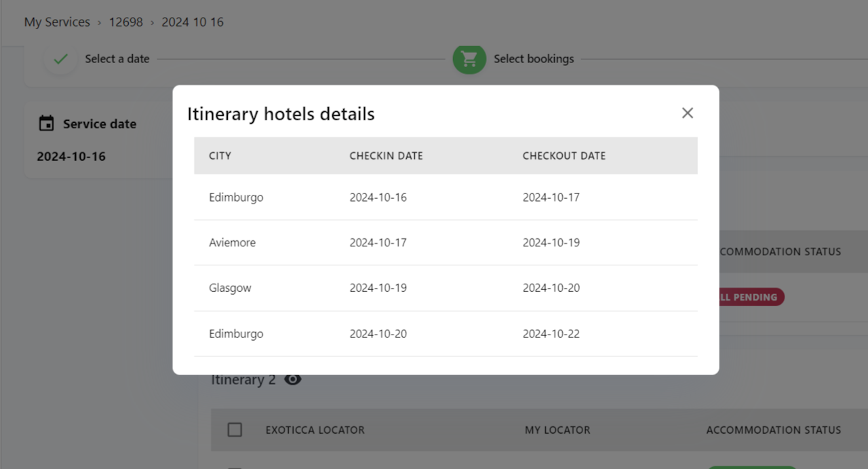Go to the 12698 breadcrumb link
Viewport: 868px width, 469px height.
click(x=126, y=22)
